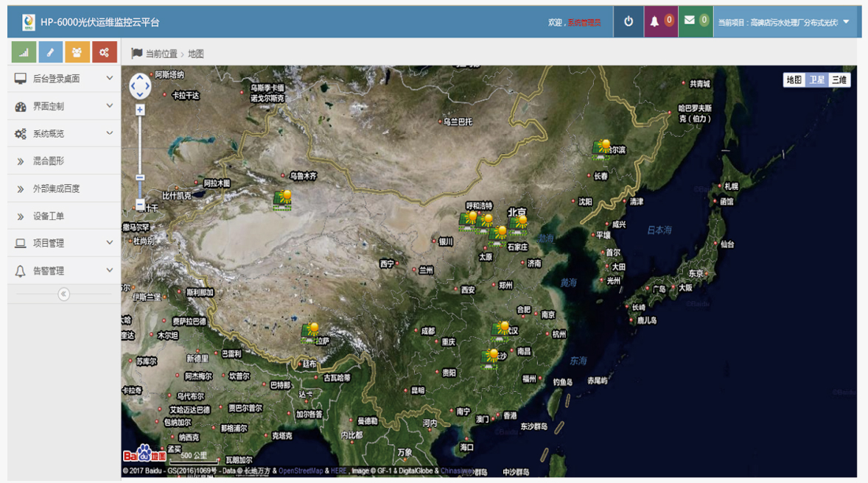Viewport: 868px width, 483px height.
Task: Open the 当前项目 project dropdown
Action: (x=783, y=22)
